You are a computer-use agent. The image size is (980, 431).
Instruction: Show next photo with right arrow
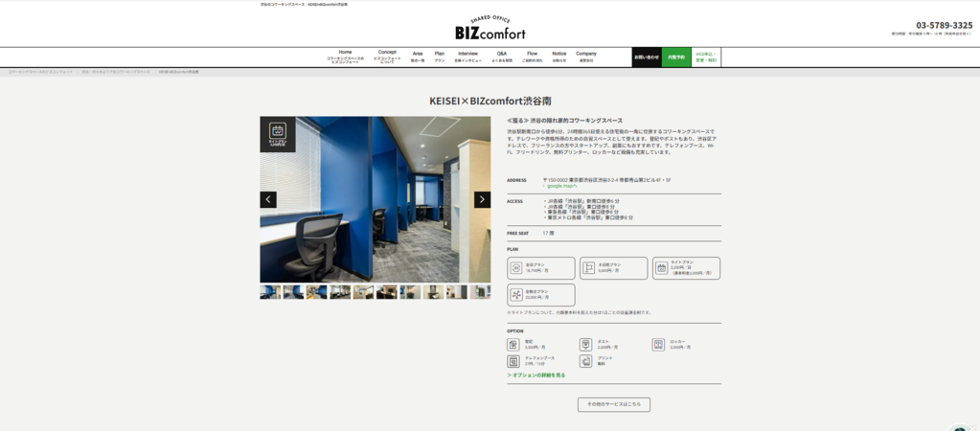click(x=482, y=200)
